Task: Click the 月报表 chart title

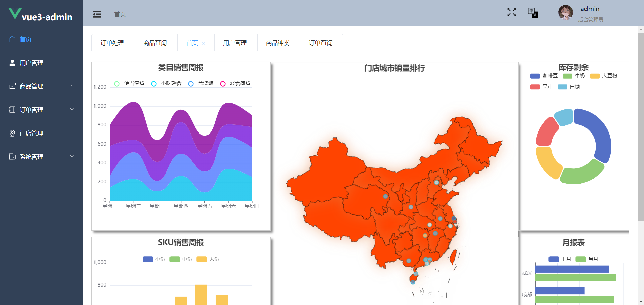Action: pyautogui.click(x=574, y=243)
